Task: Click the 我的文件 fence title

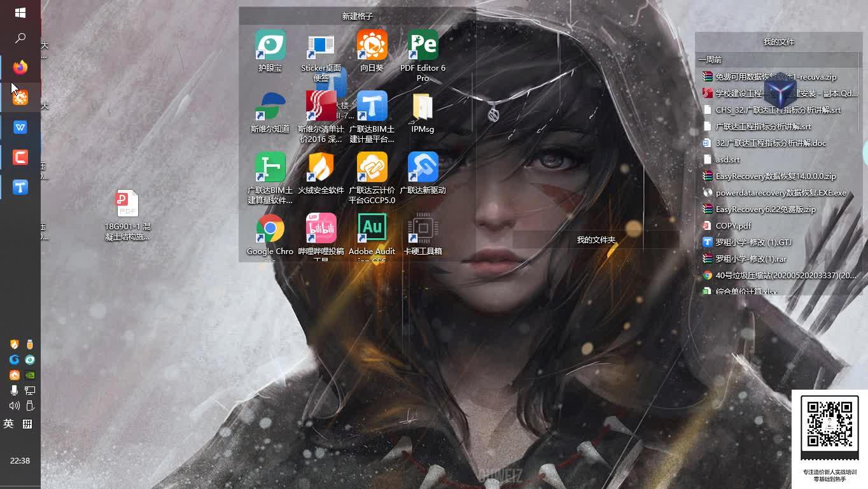Action: click(779, 42)
